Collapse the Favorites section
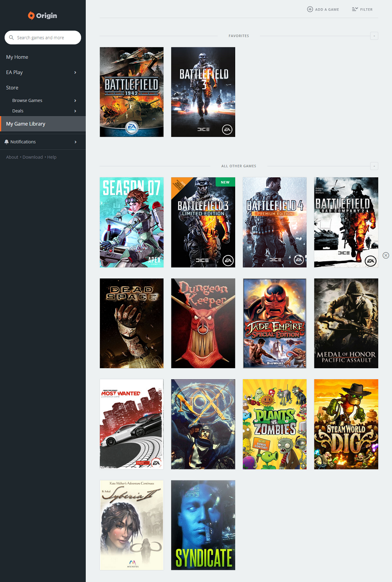392x582 pixels. tap(374, 36)
